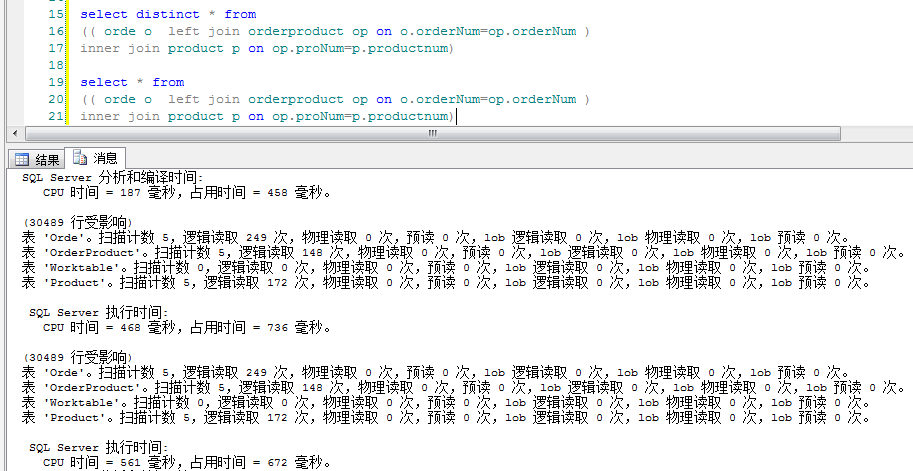Click 'product' table name on line 17
Image resolution: width=913 pixels, height=471 pixels.
pos(196,48)
